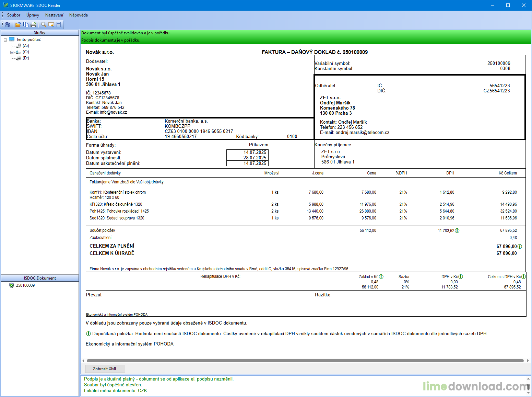This screenshot has width=532, height=397.
Task: Open the Soubor menu
Action: coord(14,15)
